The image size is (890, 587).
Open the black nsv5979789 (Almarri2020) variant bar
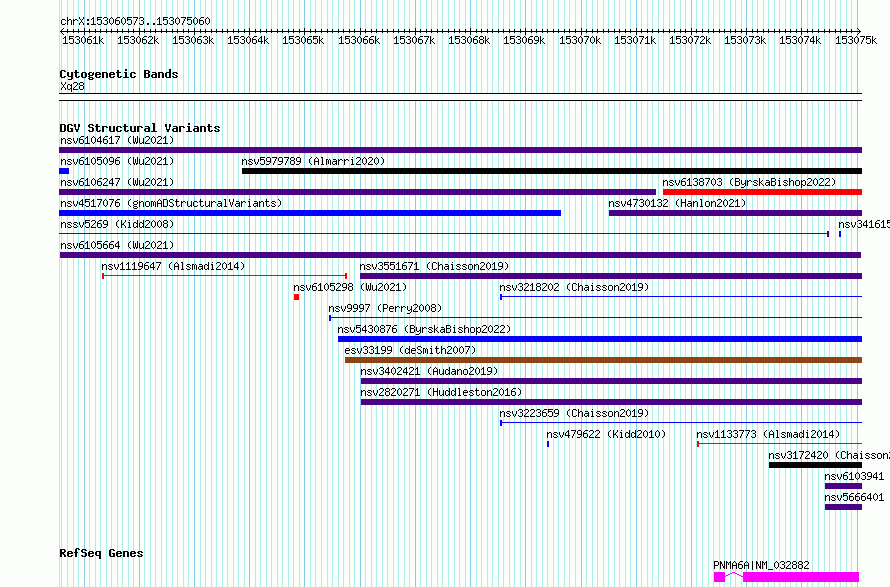click(552, 171)
